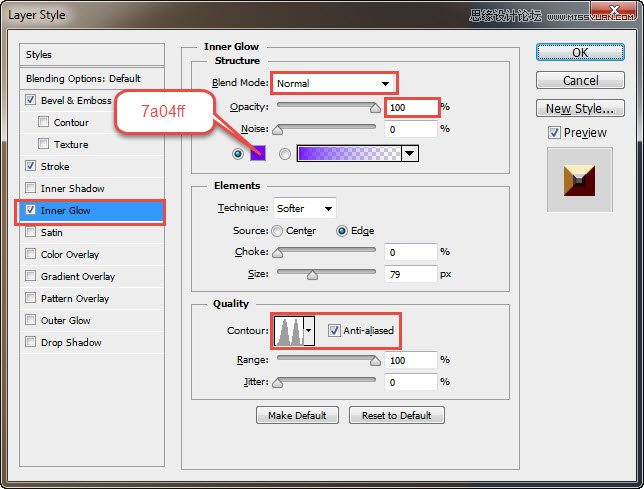The height and width of the screenshot is (489, 644).
Task: Click the Noise value field
Action: point(411,129)
